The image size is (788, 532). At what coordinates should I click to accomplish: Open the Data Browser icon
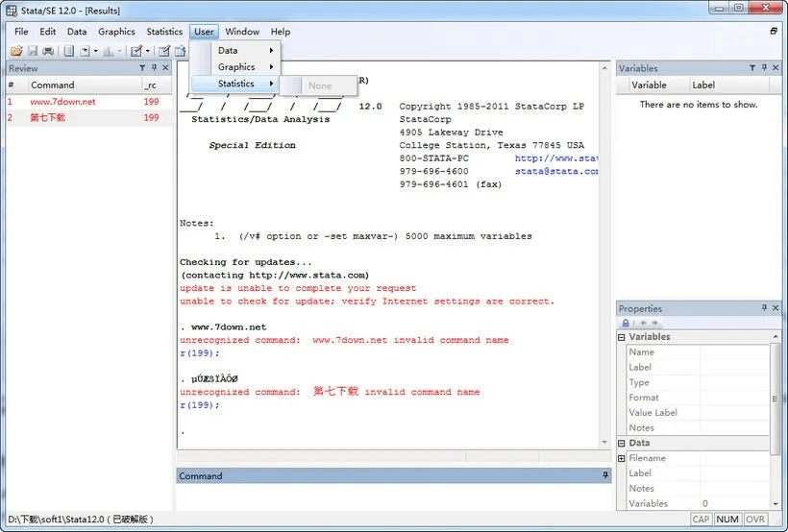(x=180, y=51)
